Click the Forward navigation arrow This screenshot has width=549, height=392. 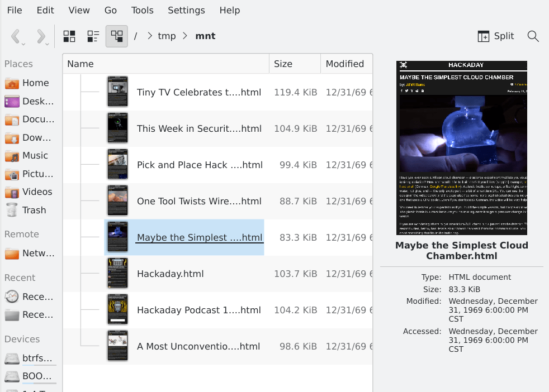(40, 36)
